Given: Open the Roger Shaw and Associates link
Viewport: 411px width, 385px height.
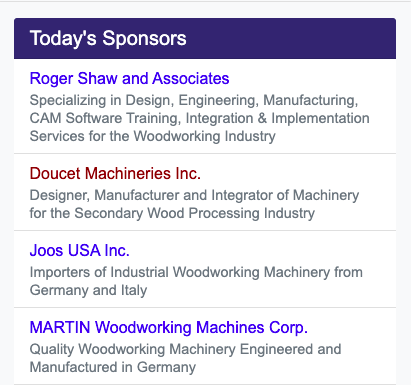Looking at the screenshot, I should (129, 79).
